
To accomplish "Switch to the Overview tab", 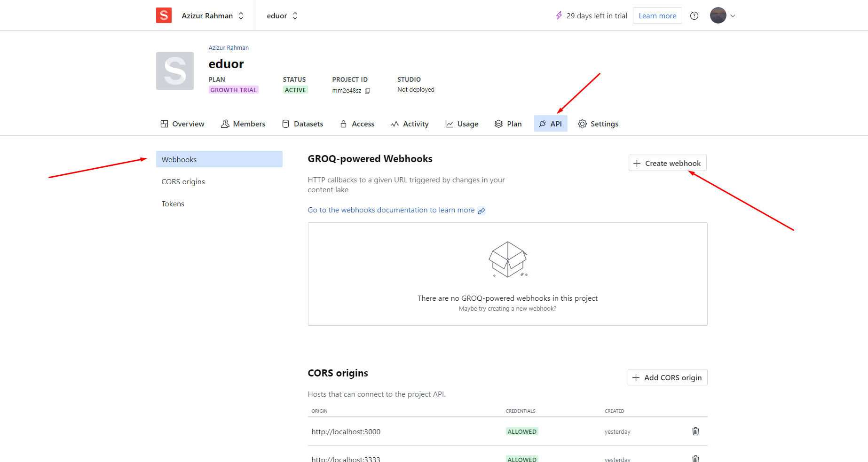I will [x=182, y=124].
